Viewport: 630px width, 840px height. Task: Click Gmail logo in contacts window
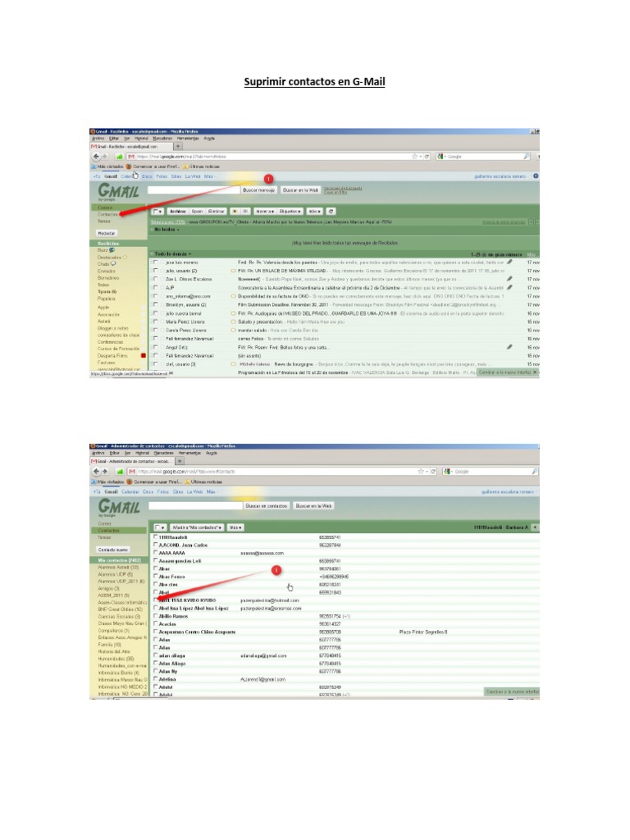tap(118, 507)
